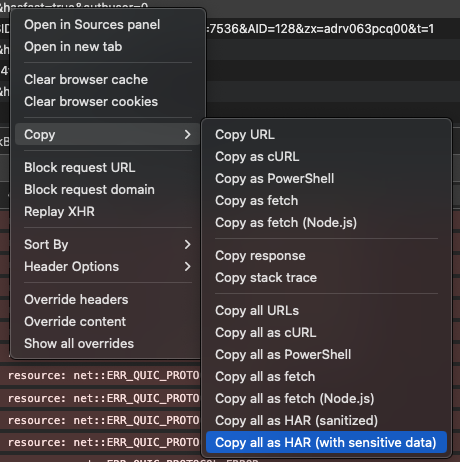460x462 pixels.
Task: Open in Sources panel
Action: click(x=92, y=25)
